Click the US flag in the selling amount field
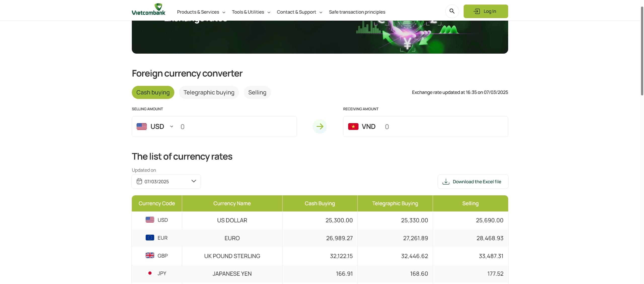The height and width of the screenshot is (284, 644). coord(141,126)
